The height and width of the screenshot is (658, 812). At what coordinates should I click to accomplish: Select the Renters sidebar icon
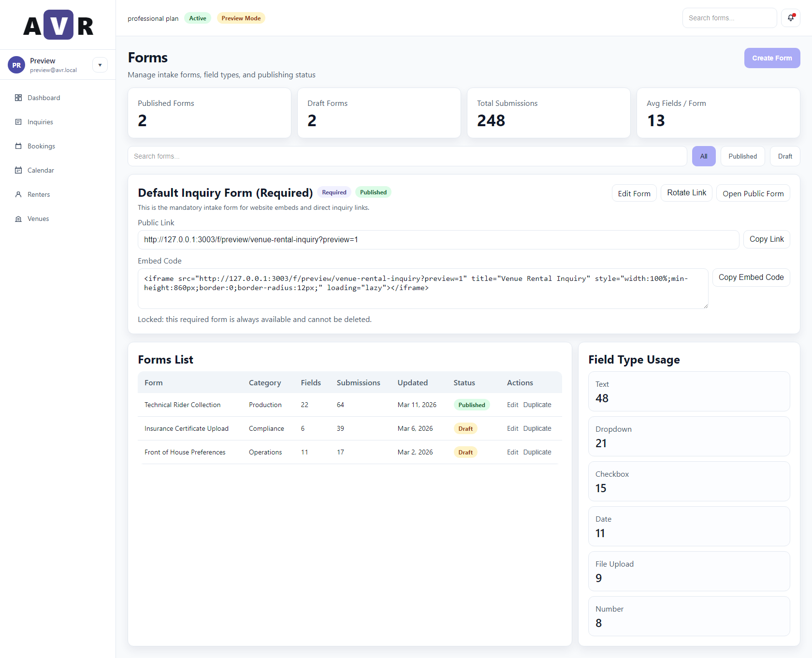tap(18, 194)
